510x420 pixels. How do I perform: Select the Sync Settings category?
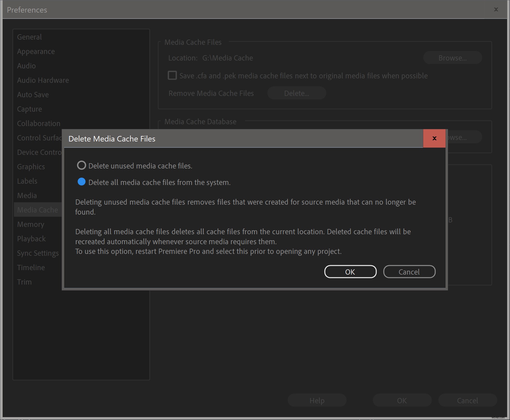38,253
